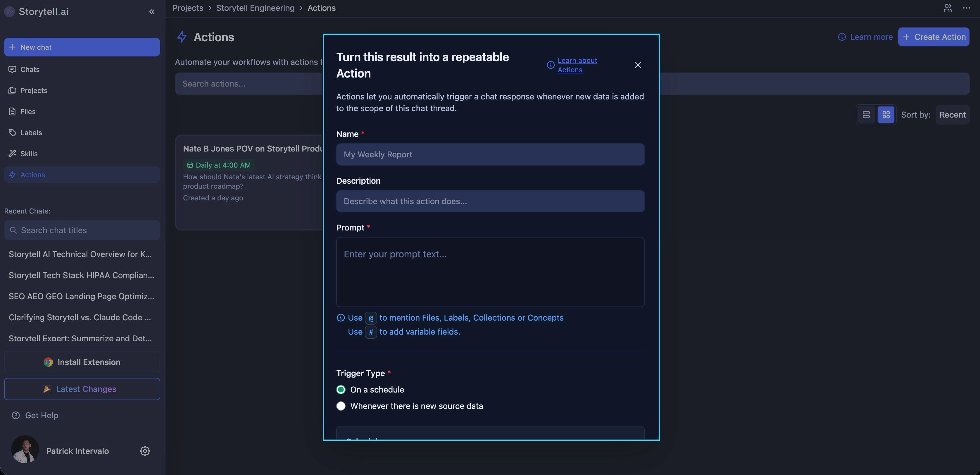Click the Storytell.ai logo icon
This screenshot has width=980, height=475.
(10, 12)
